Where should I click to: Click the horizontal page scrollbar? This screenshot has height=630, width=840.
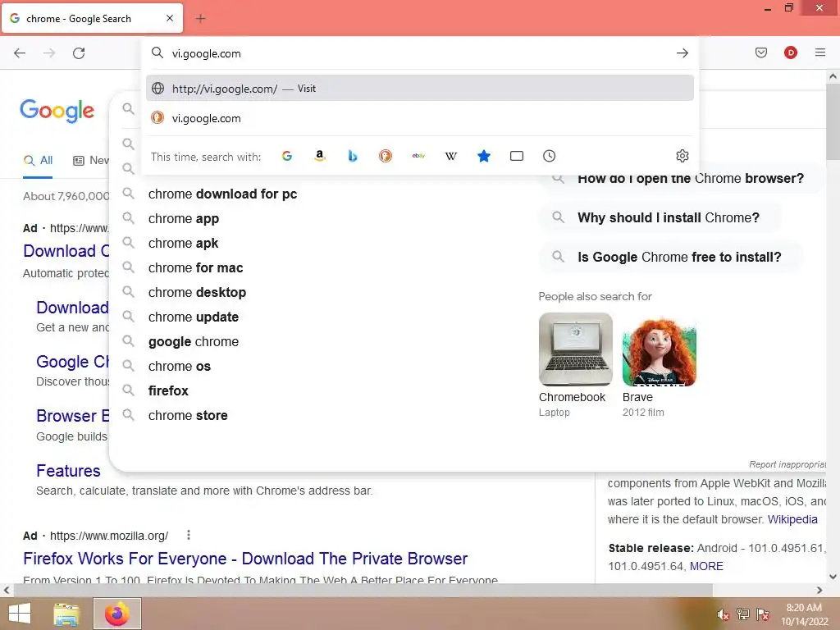[x=363, y=591]
